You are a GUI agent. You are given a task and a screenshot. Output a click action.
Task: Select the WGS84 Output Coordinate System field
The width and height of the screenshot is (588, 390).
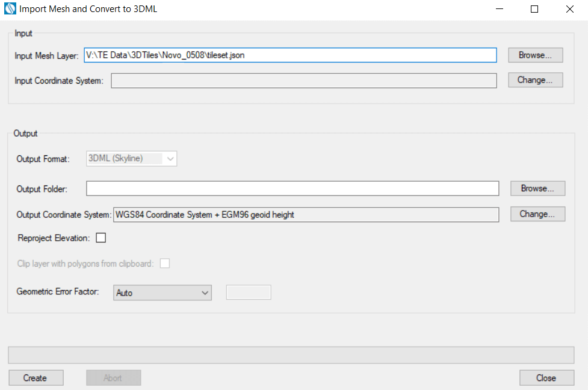pyautogui.click(x=306, y=215)
